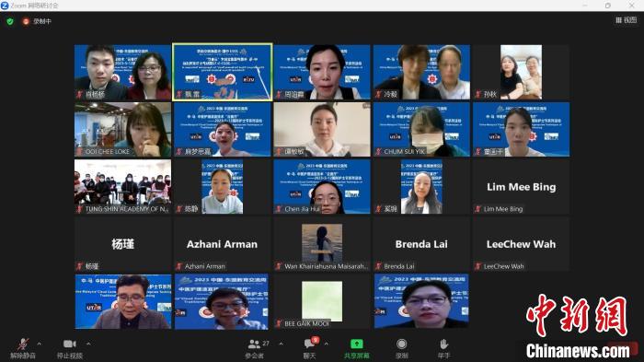Select Brenda Lai participant tile
The image size is (644, 362).
pos(421,244)
